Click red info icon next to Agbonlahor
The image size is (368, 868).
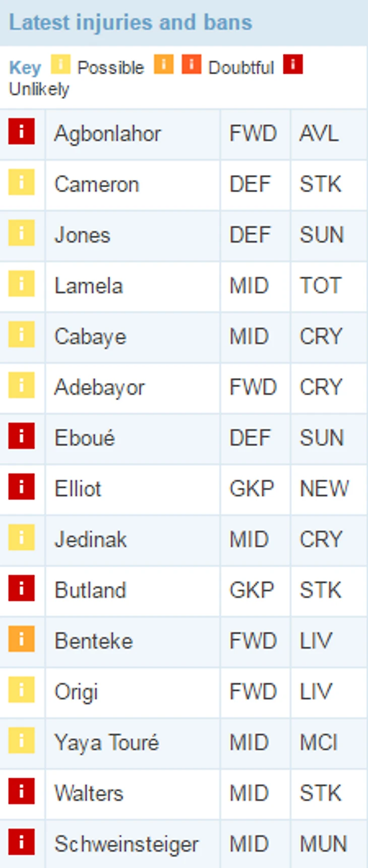(x=21, y=132)
